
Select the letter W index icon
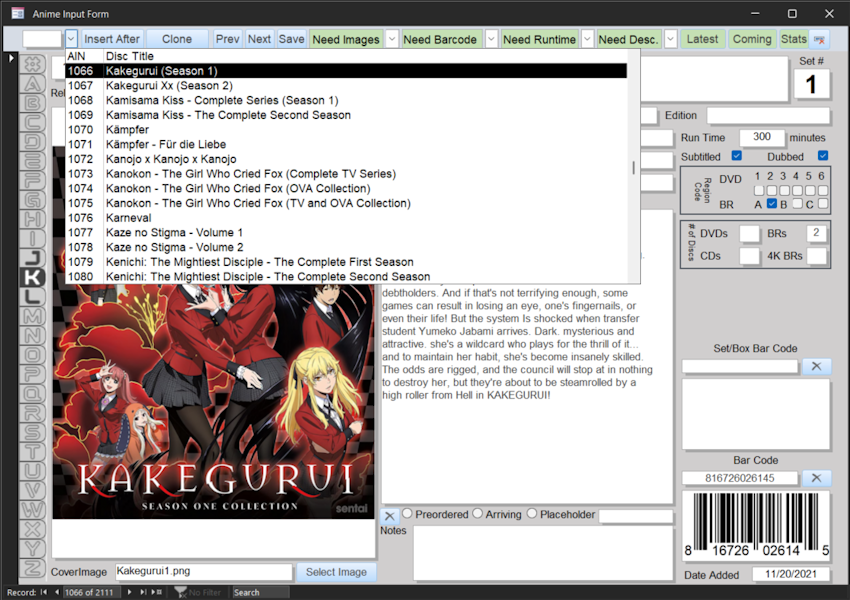click(x=33, y=510)
